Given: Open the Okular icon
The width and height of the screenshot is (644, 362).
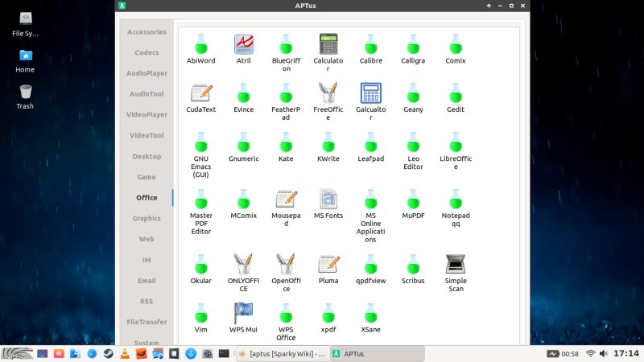Looking at the screenshot, I should pyautogui.click(x=200, y=265).
